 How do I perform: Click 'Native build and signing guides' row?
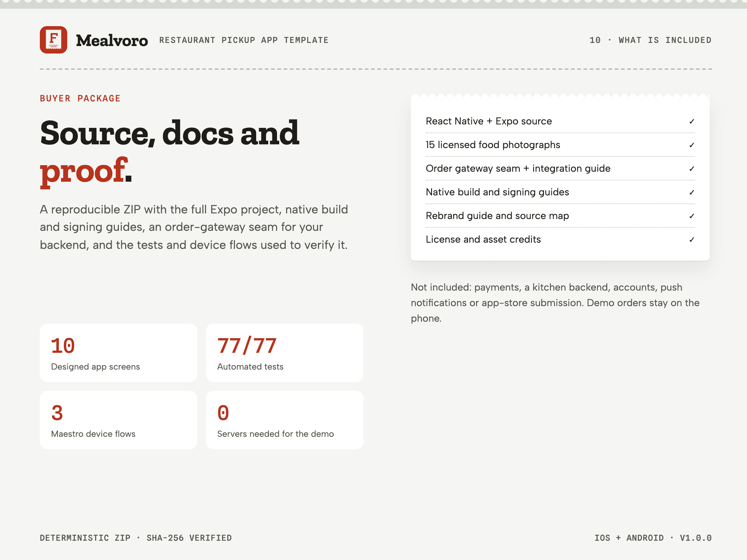pos(560,192)
